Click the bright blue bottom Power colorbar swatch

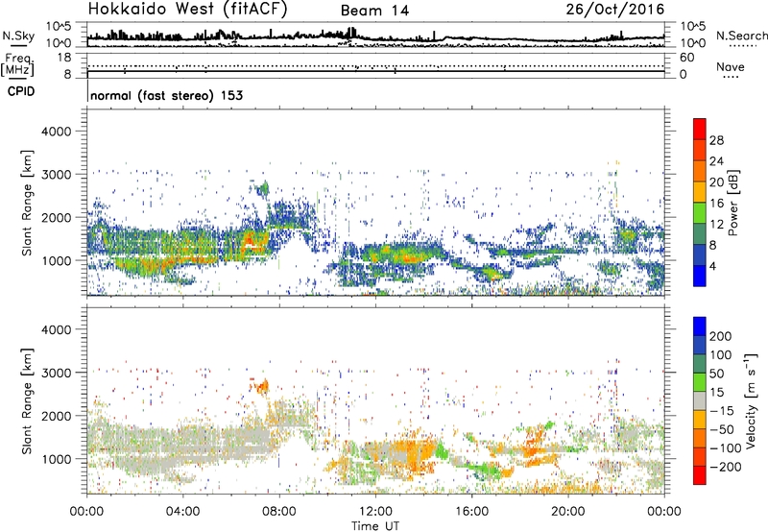coord(700,276)
